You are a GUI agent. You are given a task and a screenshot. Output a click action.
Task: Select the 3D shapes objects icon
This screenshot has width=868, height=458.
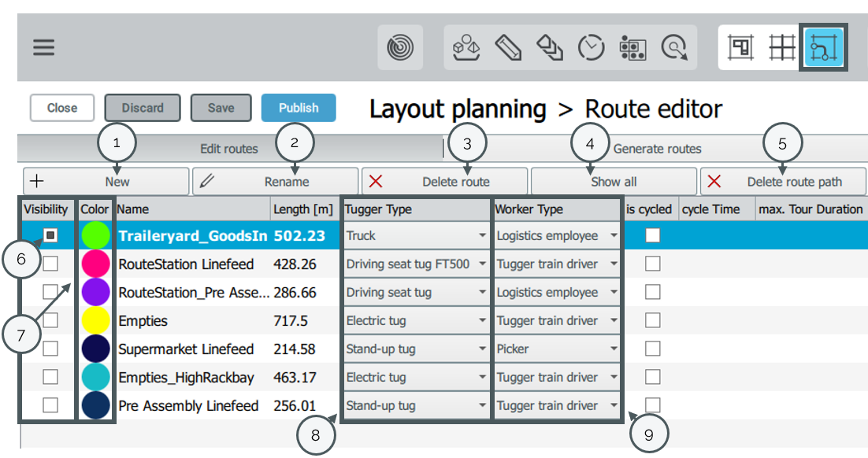point(466,47)
